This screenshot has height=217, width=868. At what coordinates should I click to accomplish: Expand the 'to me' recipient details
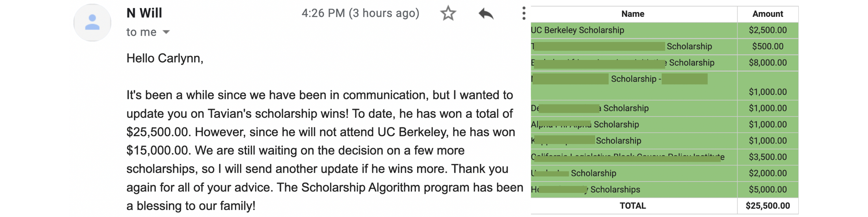pyautogui.click(x=166, y=32)
